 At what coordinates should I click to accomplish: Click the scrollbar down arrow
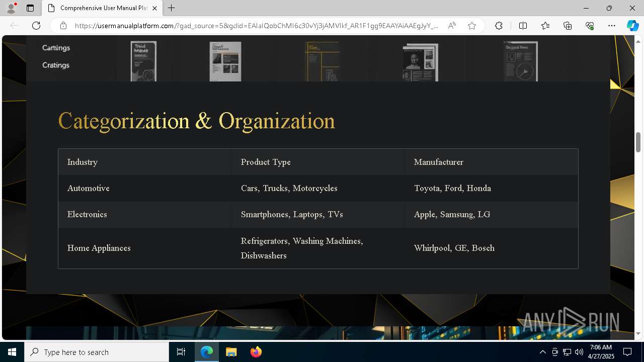click(x=638, y=333)
